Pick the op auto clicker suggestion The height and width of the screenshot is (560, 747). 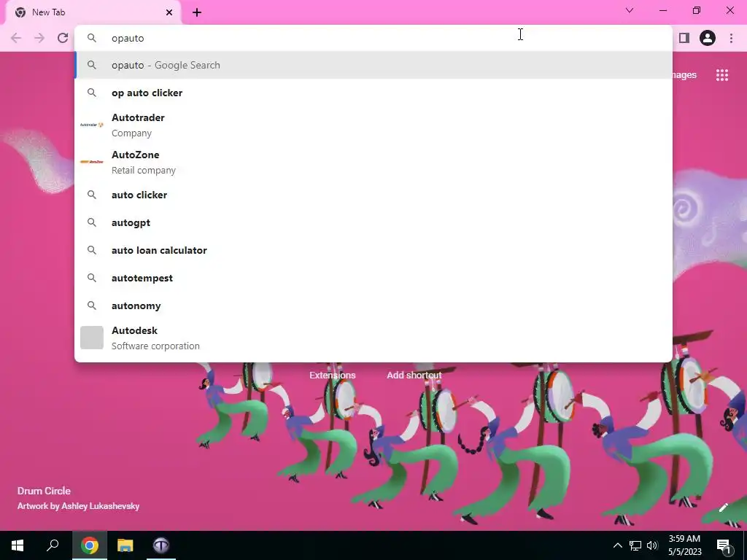373,93
